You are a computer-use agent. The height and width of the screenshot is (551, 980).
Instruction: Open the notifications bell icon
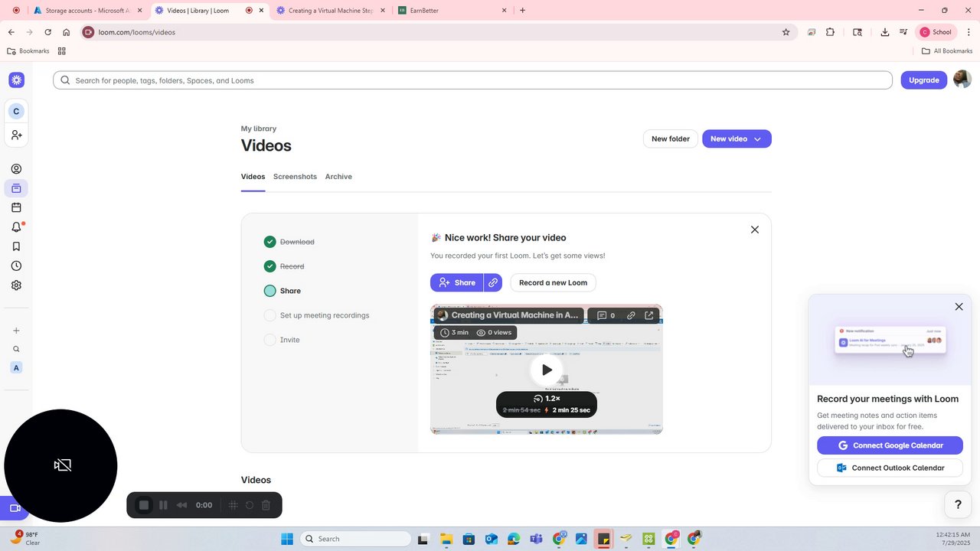tap(16, 227)
